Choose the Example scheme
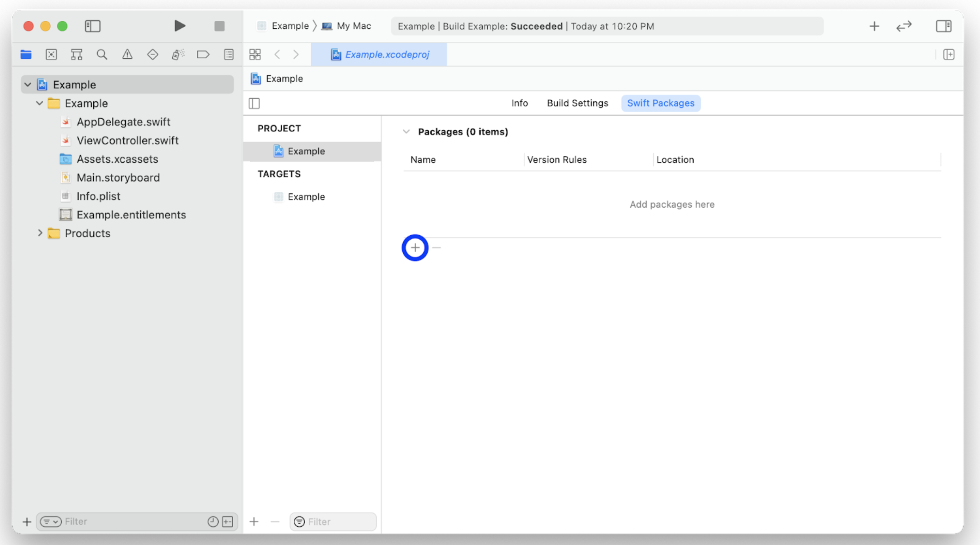This screenshot has width=980, height=545. (283, 26)
